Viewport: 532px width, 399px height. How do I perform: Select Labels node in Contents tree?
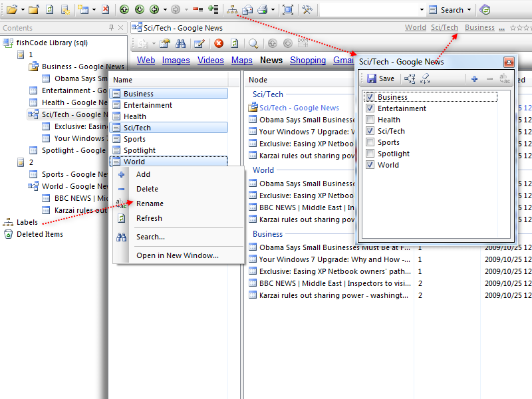pos(27,222)
